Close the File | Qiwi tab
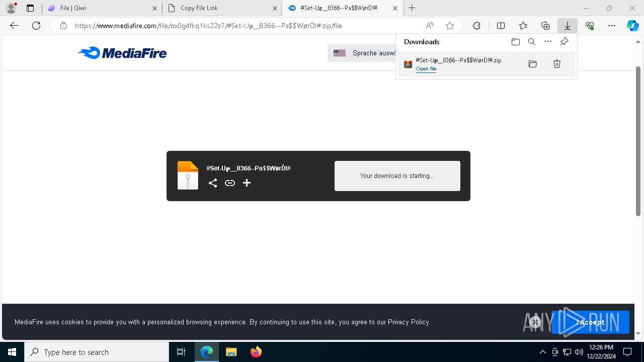 (154, 8)
